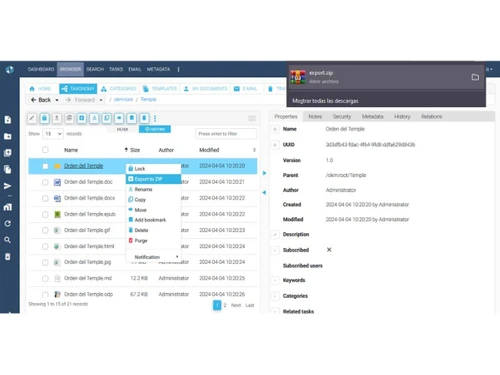500x375 pixels.
Task: Click the refresh sidebar icon
Action: 8,223
